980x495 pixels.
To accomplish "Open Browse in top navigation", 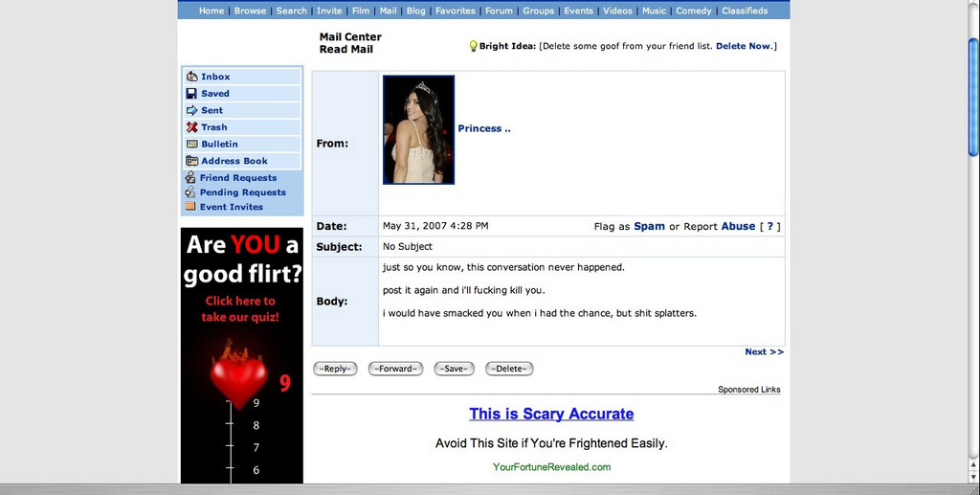I will pyautogui.click(x=250, y=11).
